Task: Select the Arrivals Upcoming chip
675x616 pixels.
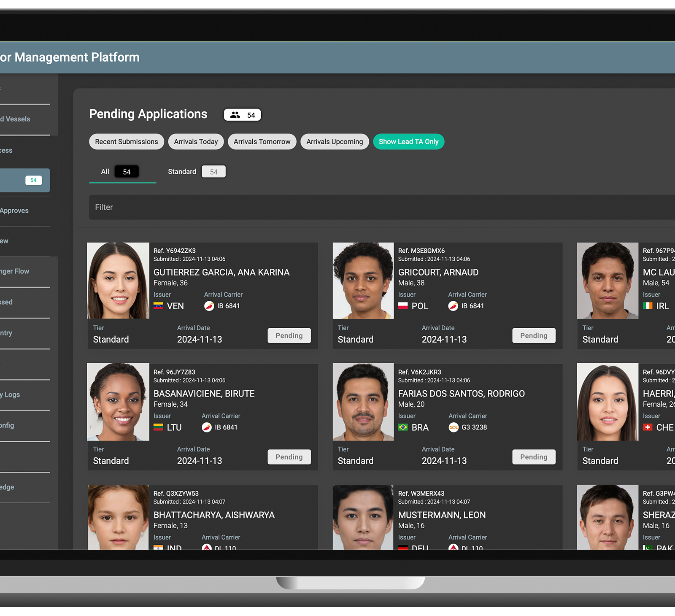Action: 335,142
